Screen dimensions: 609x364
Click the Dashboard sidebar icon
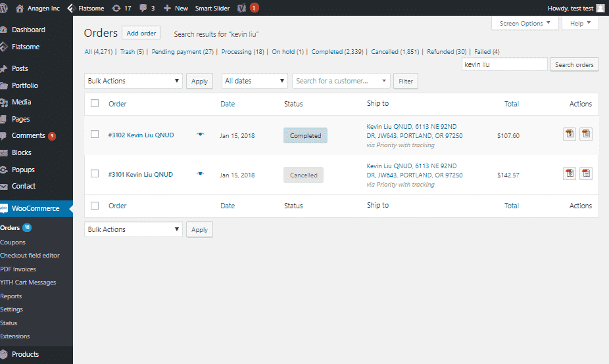pos(3,30)
